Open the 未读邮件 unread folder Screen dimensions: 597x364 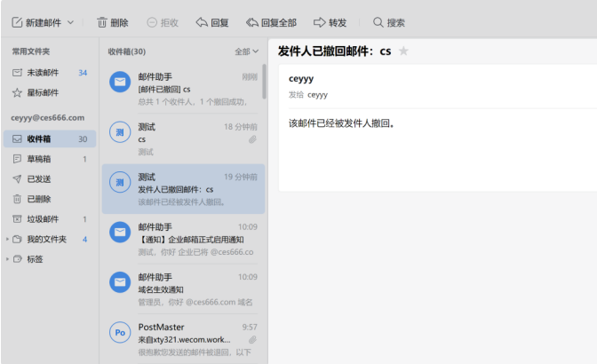pyautogui.click(x=43, y=72)
